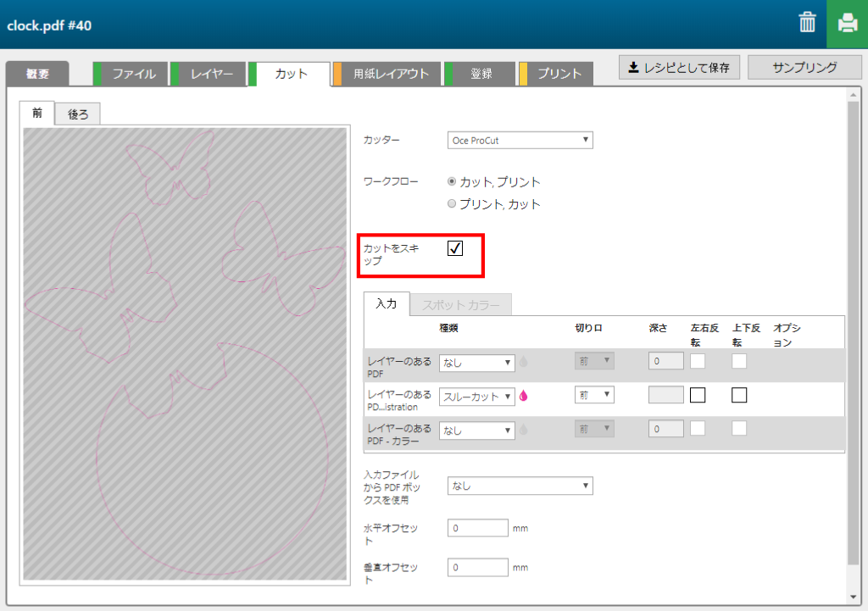Open 種類 dropdown in レイヤーのある PDF row
This screenshot has height=611, width=868.
pos(476,363)
